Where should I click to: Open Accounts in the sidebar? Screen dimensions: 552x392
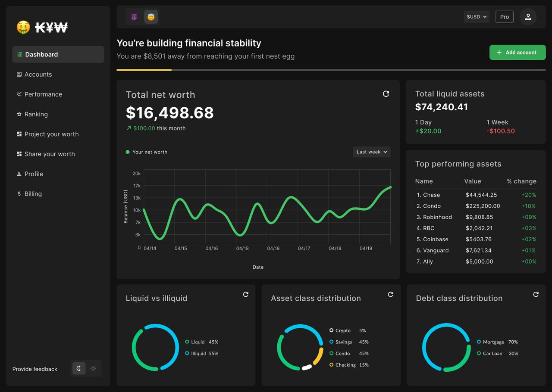point(38,75)
